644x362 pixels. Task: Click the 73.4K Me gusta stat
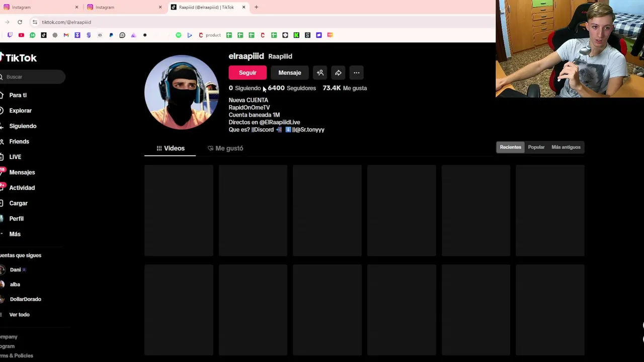[345, 88]
